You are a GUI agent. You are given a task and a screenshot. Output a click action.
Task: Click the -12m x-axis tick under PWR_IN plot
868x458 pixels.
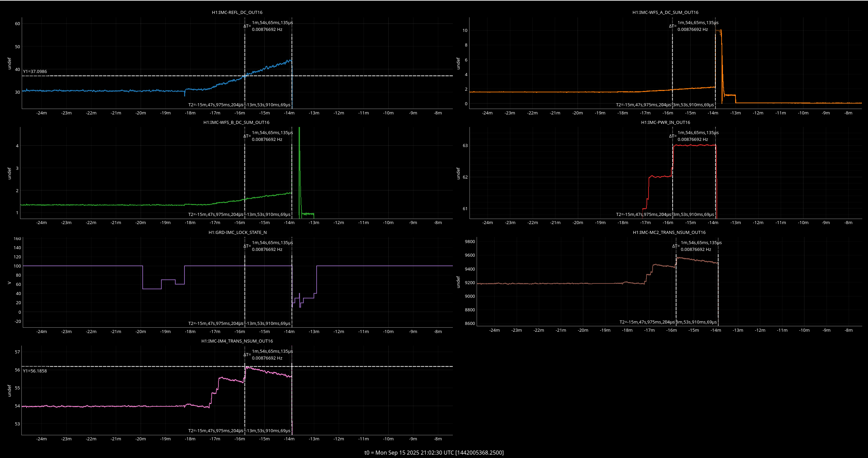pos(758,222)
